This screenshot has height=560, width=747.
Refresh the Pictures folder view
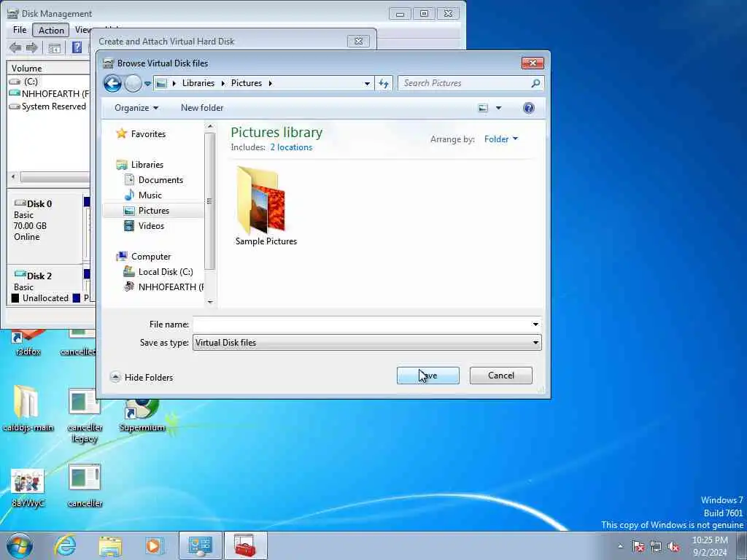coord(384,83)
